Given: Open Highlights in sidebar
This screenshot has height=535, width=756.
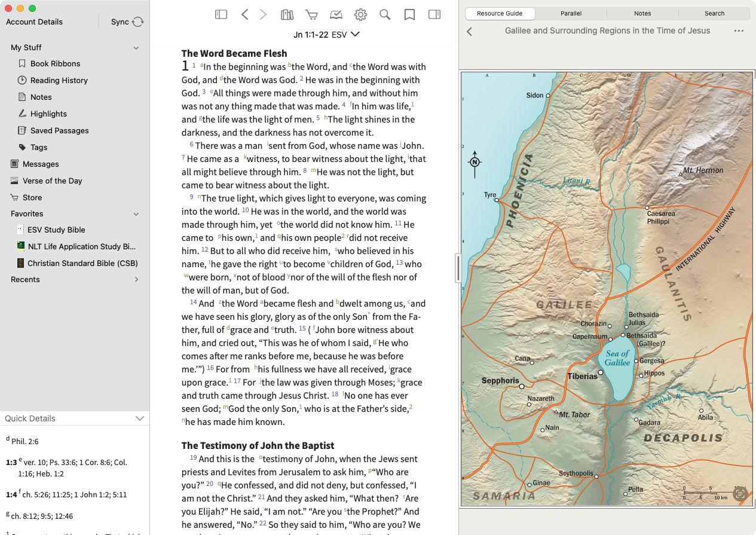Looking at the screenshot, I should click(48, 114).
